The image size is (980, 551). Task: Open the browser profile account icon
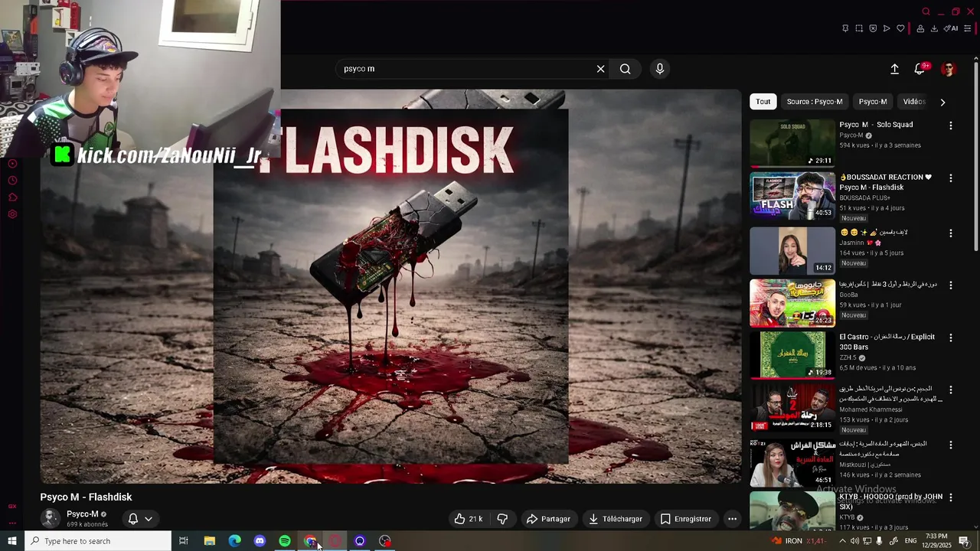pos(920,28)
